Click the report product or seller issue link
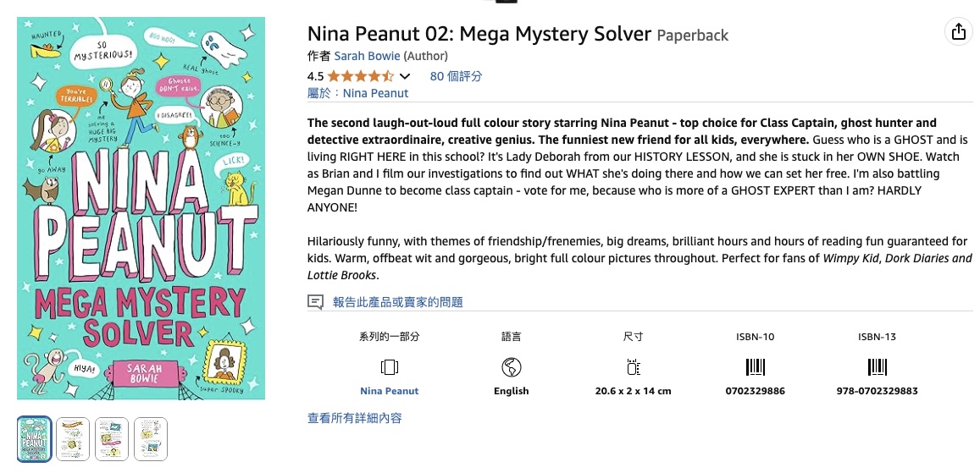Screen dimensions: 980x473 point(397,302)
